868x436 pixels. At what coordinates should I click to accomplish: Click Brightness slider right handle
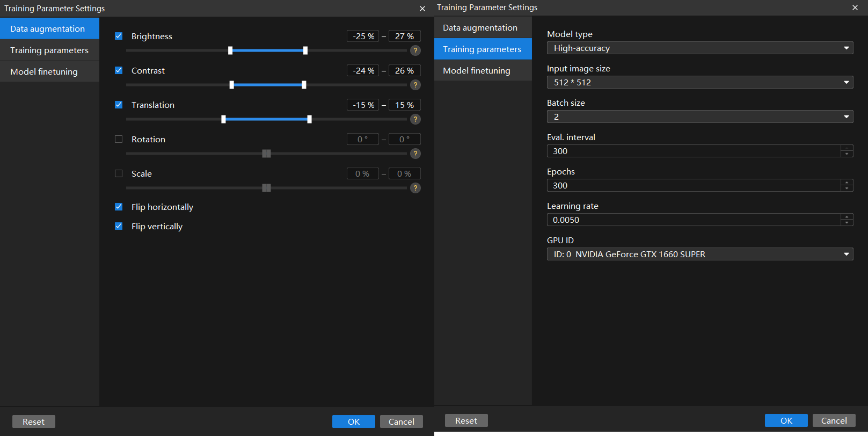305,50
